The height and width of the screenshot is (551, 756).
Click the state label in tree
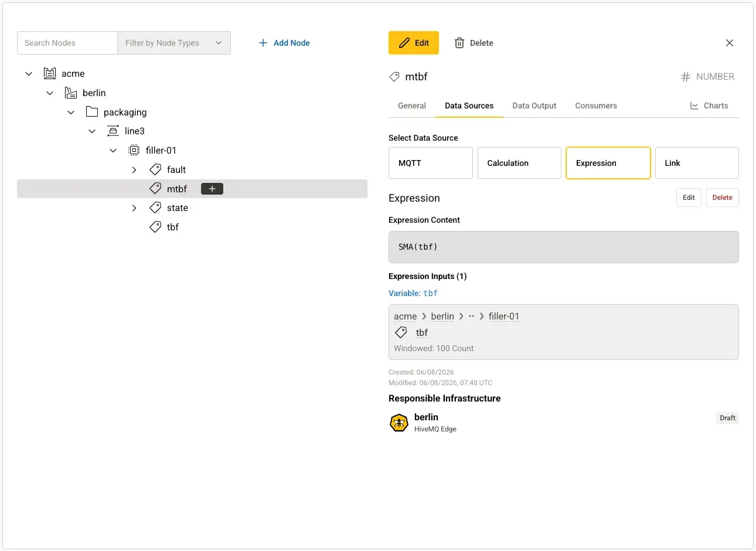pos(178,208)
